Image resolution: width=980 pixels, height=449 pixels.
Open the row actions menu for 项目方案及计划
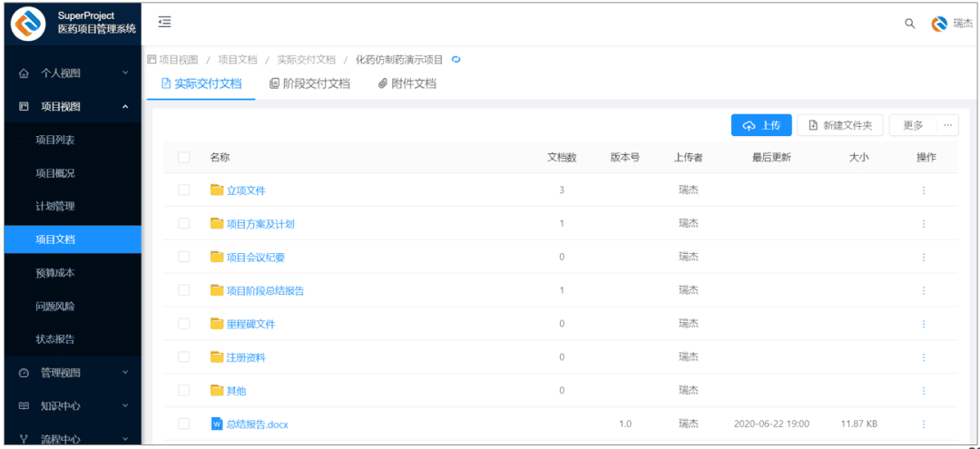coord(924,223)
